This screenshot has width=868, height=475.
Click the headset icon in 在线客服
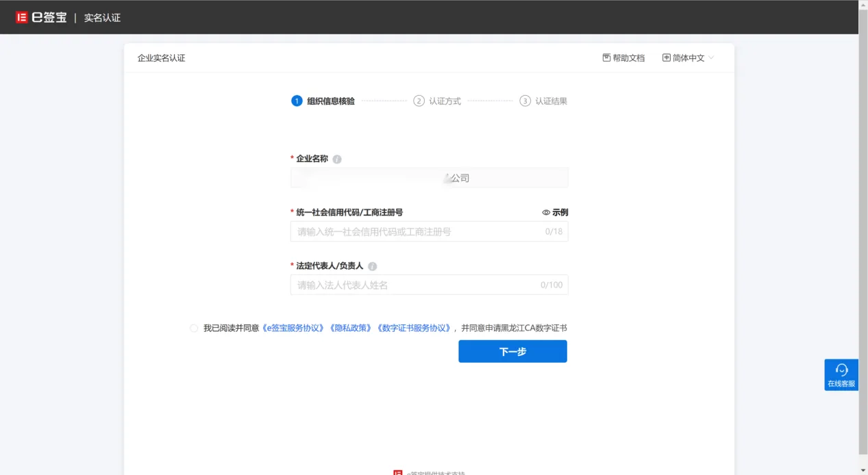[x=841, y=370]
